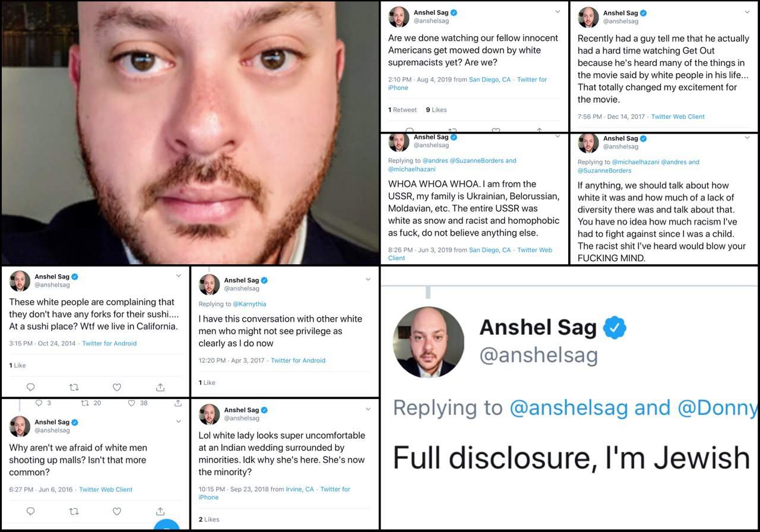
Task: Click large circular profile avatar
Action: click(x=429, y=343)
